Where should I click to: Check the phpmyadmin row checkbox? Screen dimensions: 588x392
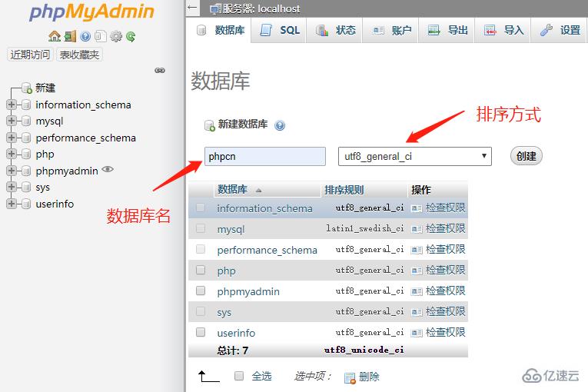coord(201,291)
